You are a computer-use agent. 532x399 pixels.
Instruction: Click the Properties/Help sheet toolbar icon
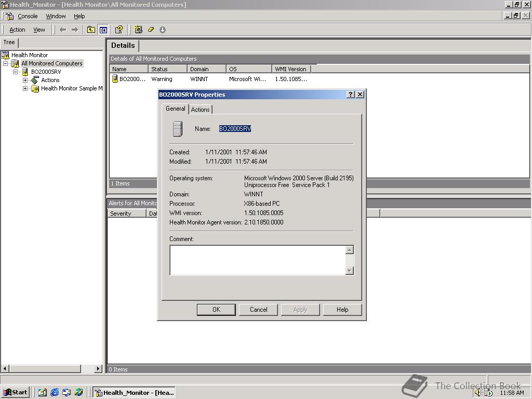click(x=119, y=30)
